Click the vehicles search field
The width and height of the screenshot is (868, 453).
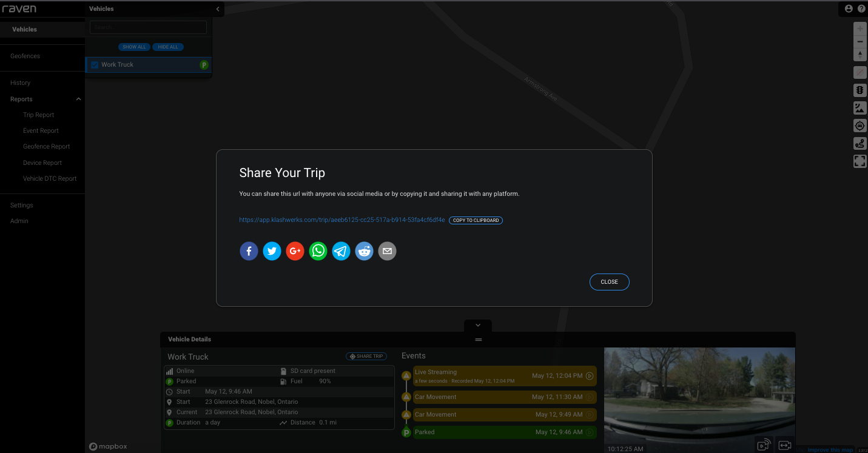click(x=148, y=27)
